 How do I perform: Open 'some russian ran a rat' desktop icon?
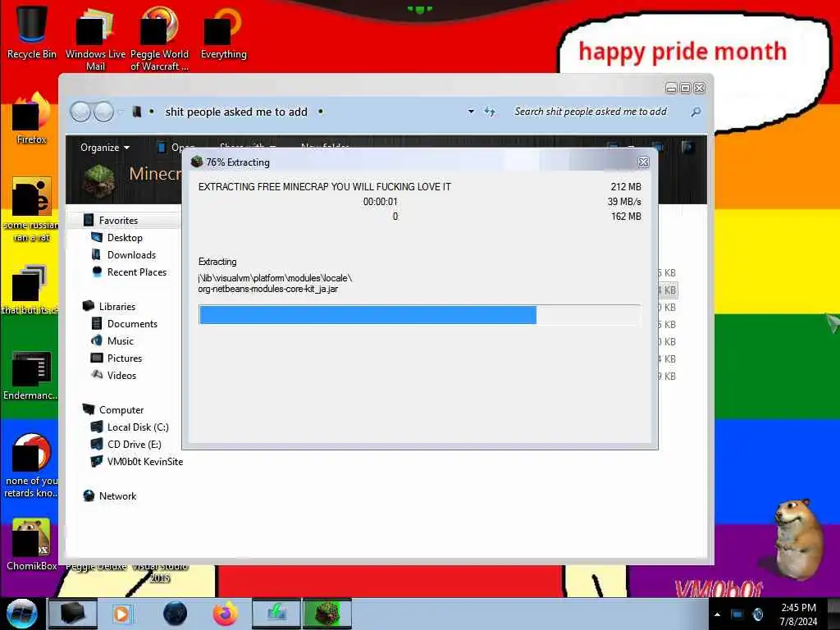(x=32, y=209)
